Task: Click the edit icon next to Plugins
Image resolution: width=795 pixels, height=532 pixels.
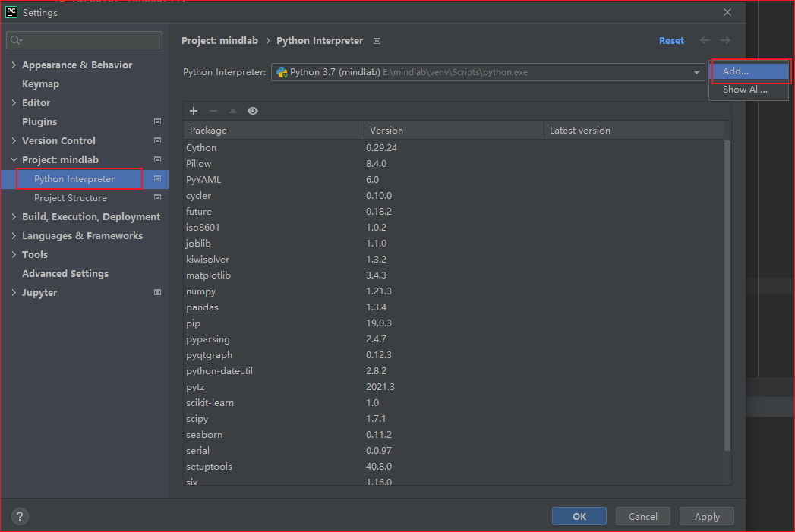Action: [x=157, y=121]
